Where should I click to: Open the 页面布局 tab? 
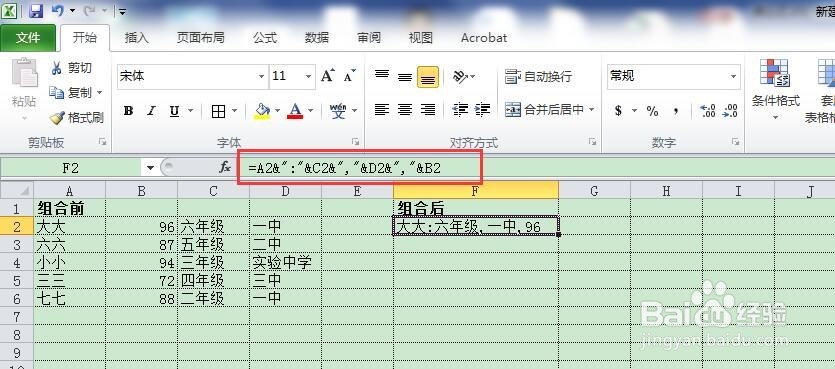(200, 38)
